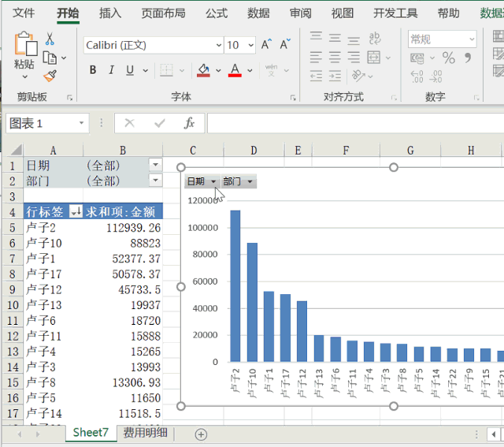Increase indent

tap(335, 76)
